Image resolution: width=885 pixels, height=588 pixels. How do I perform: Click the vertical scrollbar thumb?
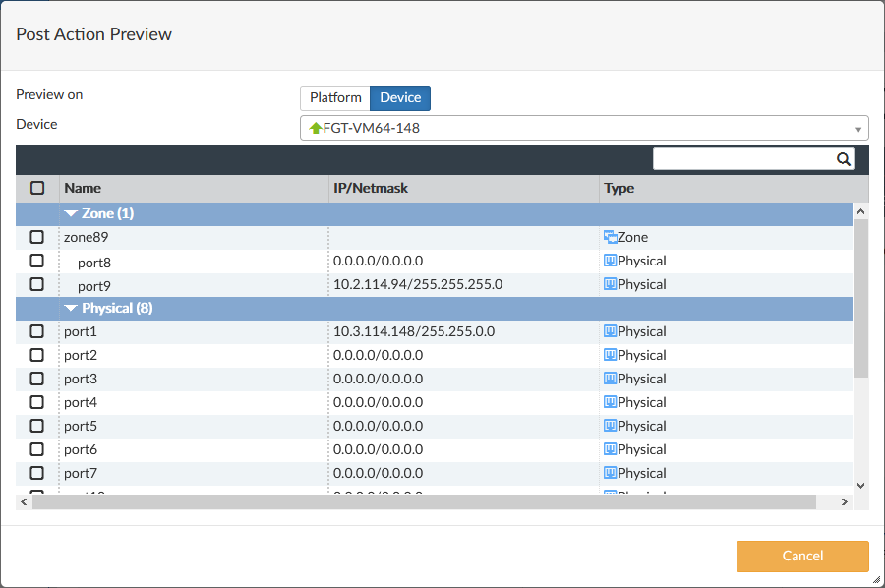point(860,298)
